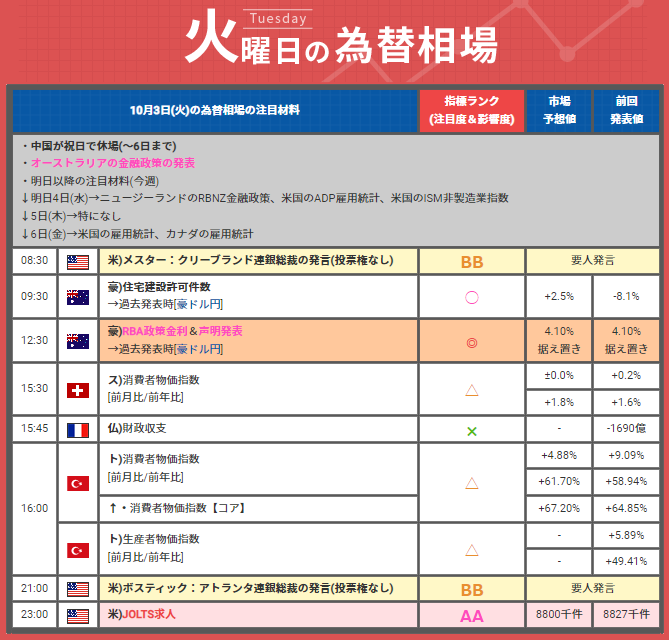Image resolution: width=669 pixels, height=640 pixels.
Task: Click the 15:30 time cell
Action: [x=35, y=389]
